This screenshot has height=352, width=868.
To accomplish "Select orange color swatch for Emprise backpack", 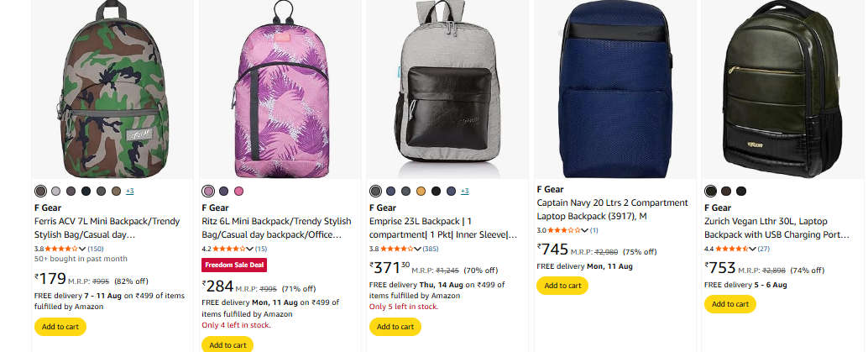I will pyautogui.click(x=421, y=192).
